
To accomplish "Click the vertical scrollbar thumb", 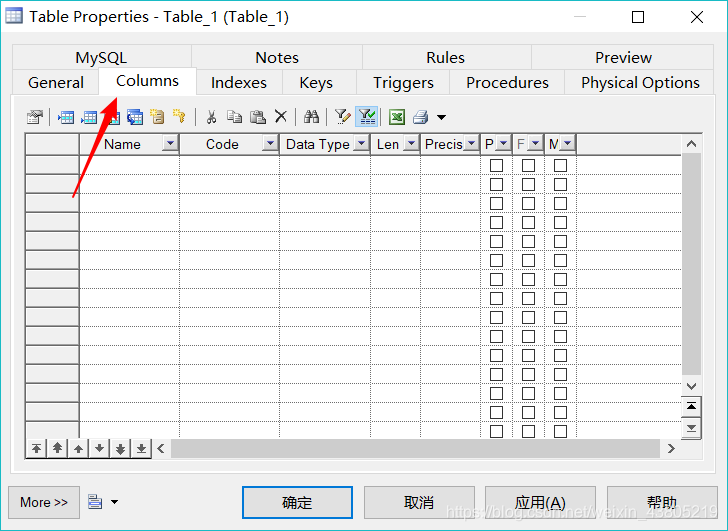I will coord(691,264).
